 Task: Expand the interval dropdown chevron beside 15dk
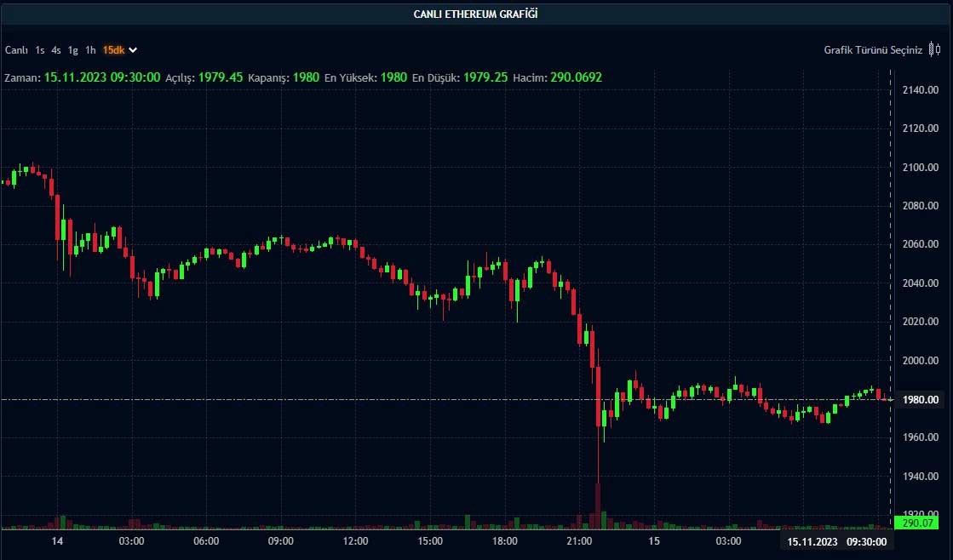click(x=133, y=50)
